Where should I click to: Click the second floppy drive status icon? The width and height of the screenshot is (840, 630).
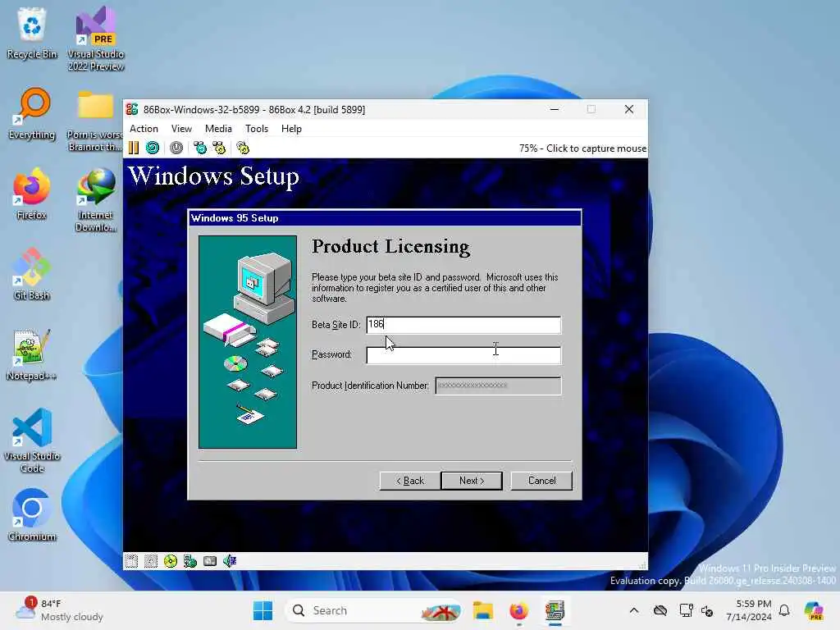151,561
